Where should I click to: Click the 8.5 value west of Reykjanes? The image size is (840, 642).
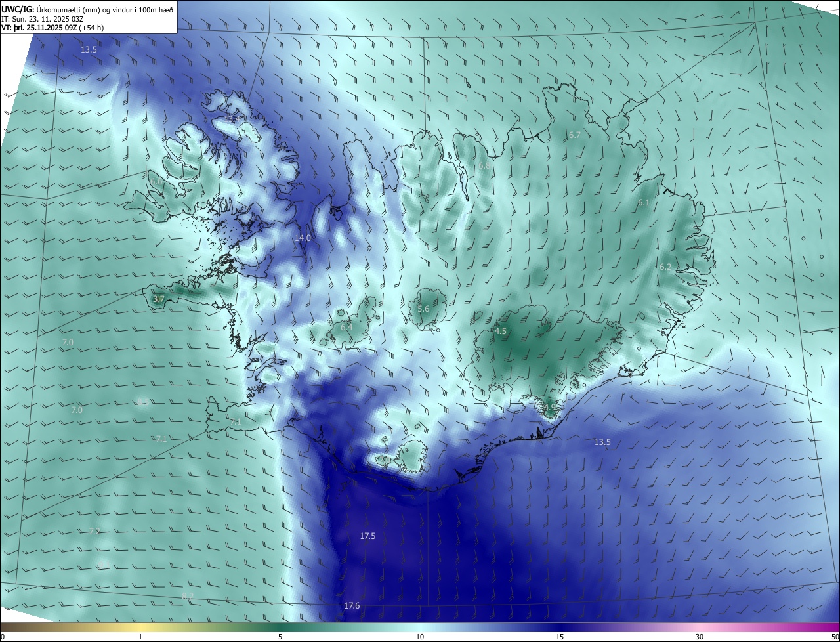[x=142, y=402]
